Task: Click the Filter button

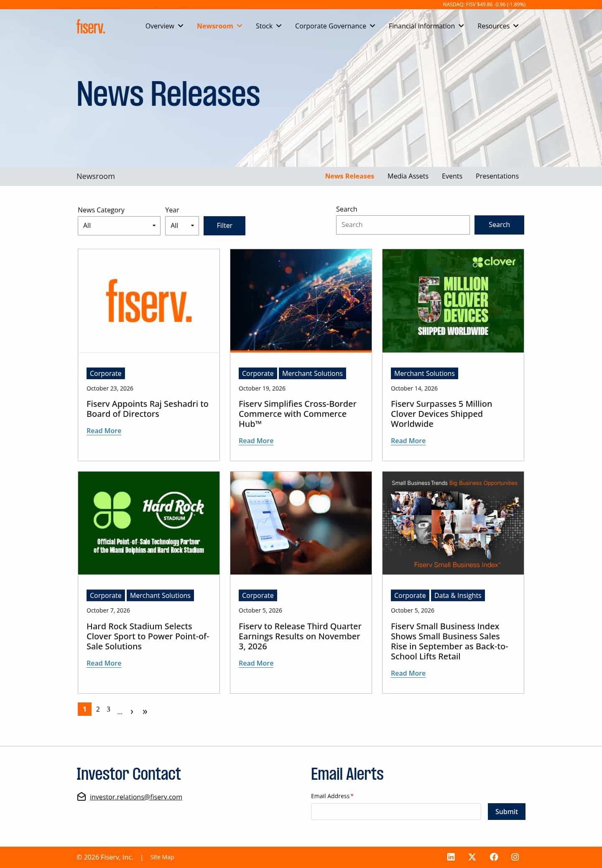Action: pos(224,226)
